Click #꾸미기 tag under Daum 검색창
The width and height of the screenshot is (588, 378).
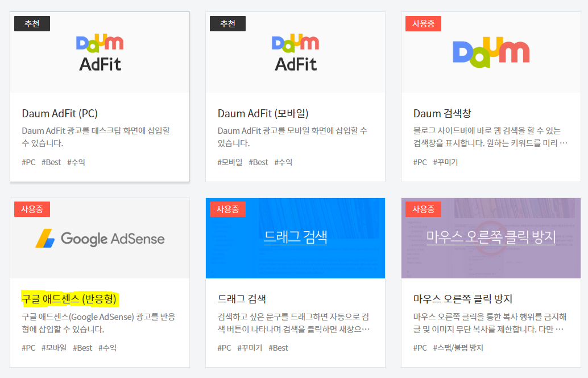pyautogui.click(x=445, y=162)
